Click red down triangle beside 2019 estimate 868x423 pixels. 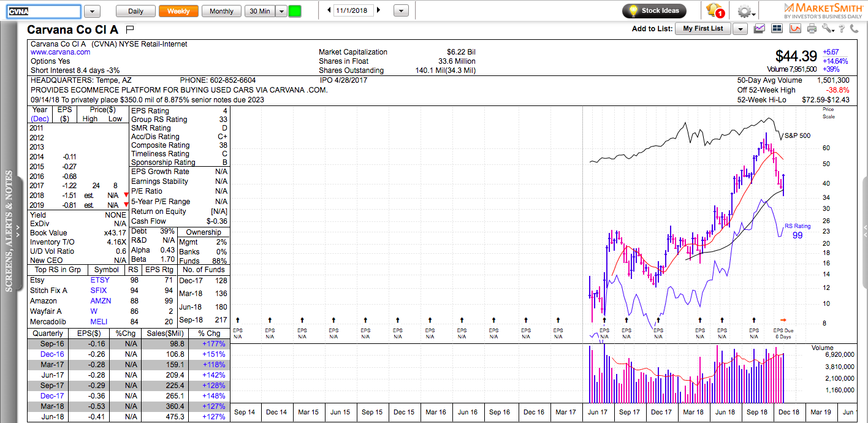[126, 205]
